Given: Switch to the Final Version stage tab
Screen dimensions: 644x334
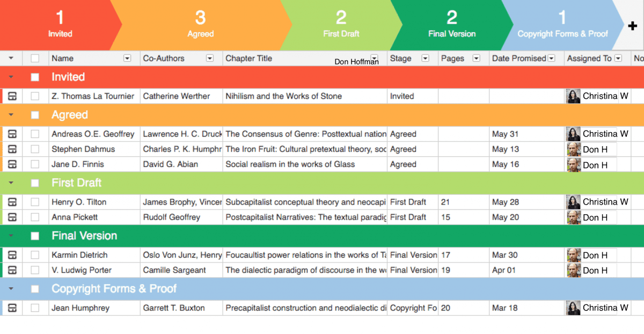Looking at the screenshot, I should [451, 25].
